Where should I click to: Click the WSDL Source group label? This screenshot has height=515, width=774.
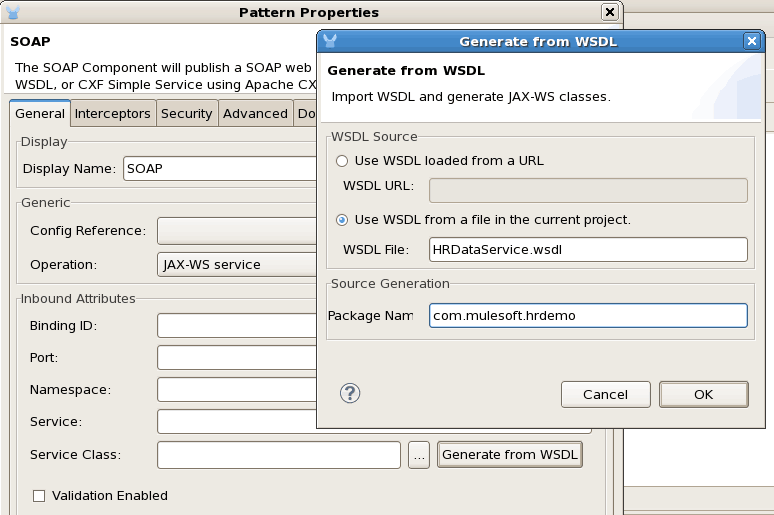tap(374, 137)
